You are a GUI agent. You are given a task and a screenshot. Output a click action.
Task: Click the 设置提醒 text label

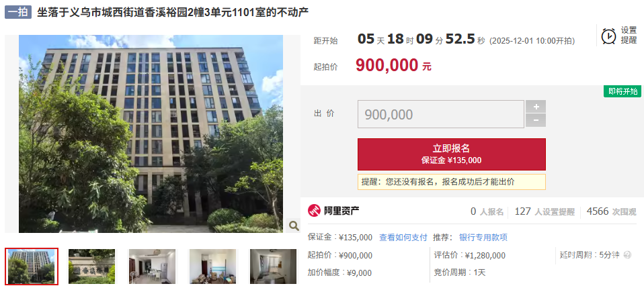(x=629, y=36)
